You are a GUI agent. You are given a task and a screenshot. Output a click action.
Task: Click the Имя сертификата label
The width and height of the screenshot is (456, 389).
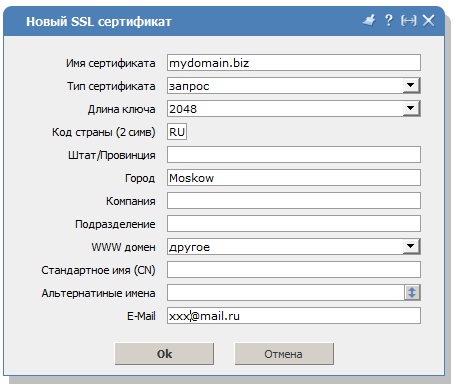(111, 63)
